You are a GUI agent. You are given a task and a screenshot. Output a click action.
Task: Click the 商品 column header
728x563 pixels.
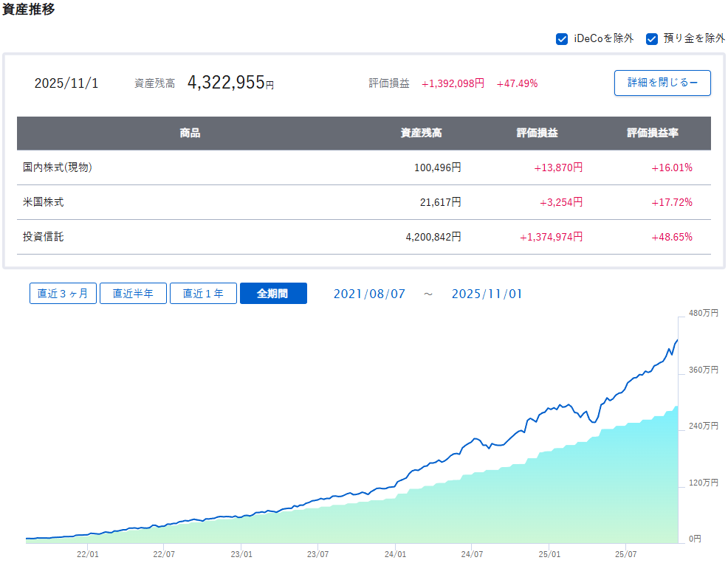(190, 134)
